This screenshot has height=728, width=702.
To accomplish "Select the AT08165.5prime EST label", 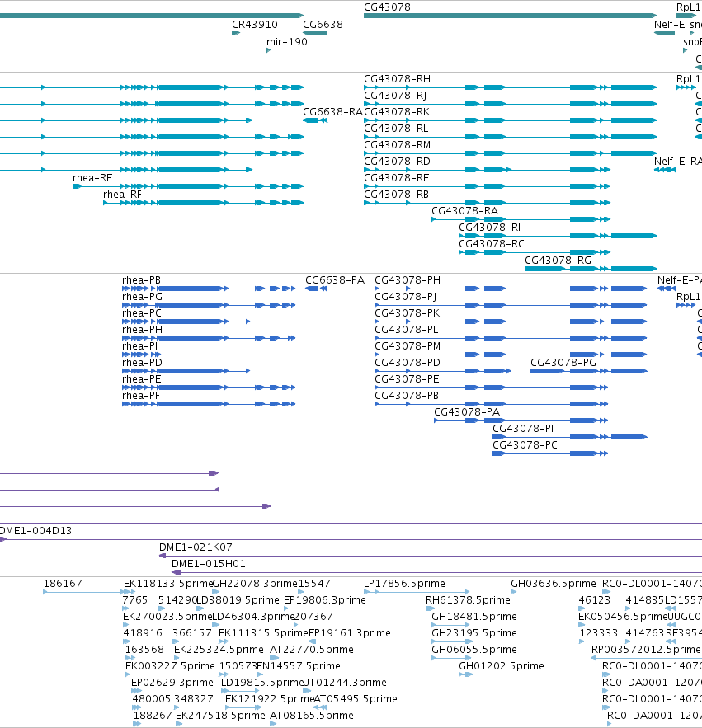I will click(312, 715).
